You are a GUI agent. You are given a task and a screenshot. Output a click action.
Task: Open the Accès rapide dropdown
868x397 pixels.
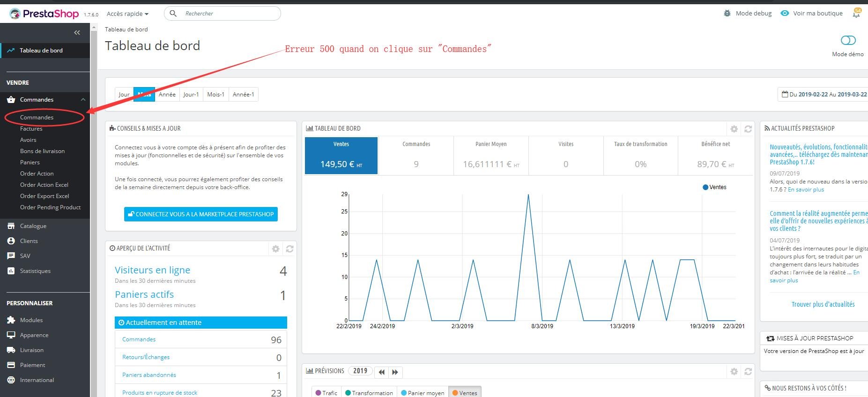127,14
